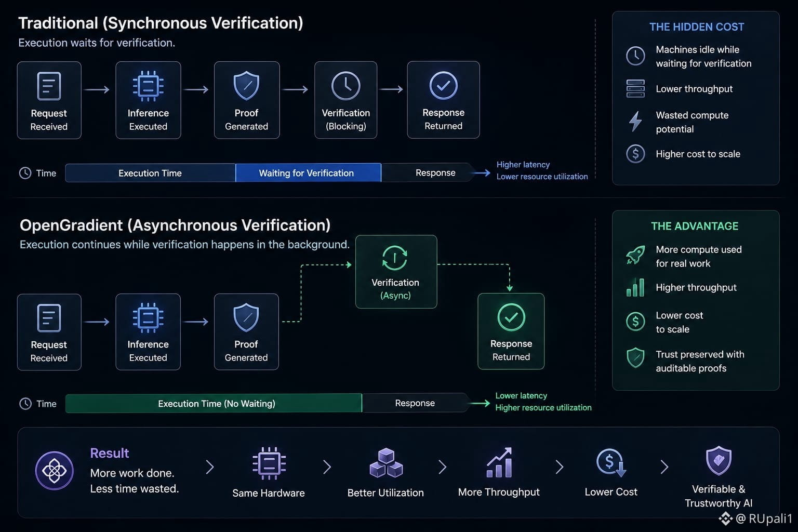798x532 pixels.
Task: Click the 'Higher resource utilization' green text
Action: pyautogui.click(x=543, y=407)
